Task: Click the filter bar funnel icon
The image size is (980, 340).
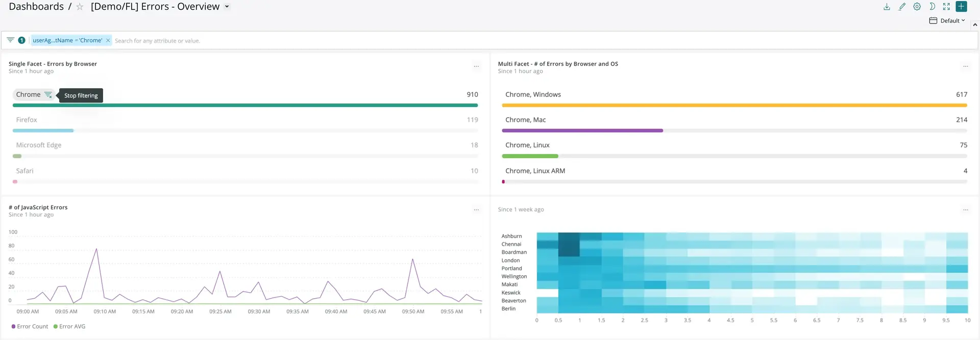Action: [10, 40]
